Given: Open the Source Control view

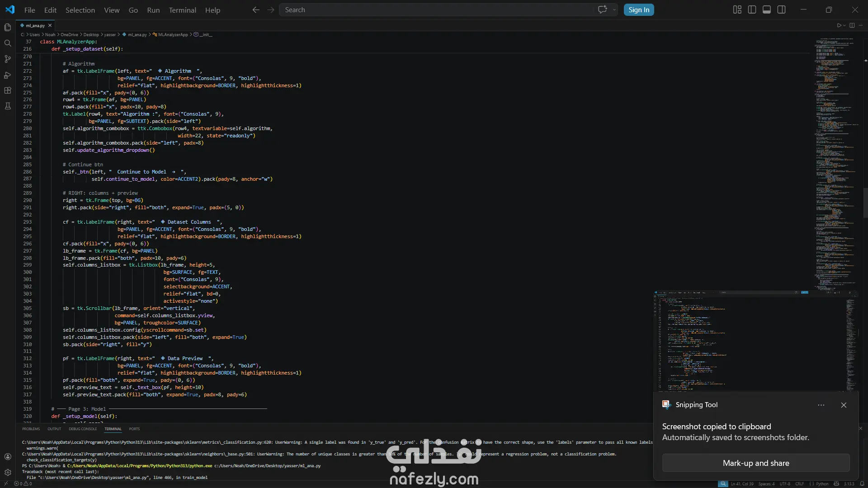Looking at the screenshot, I should tap(8, 59).
